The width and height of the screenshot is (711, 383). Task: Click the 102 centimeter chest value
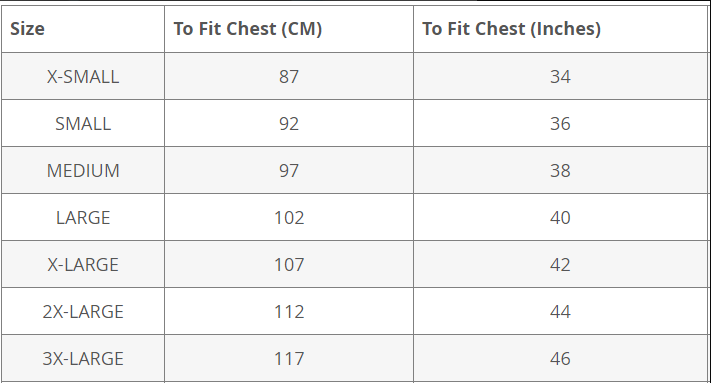click(289, 218)
